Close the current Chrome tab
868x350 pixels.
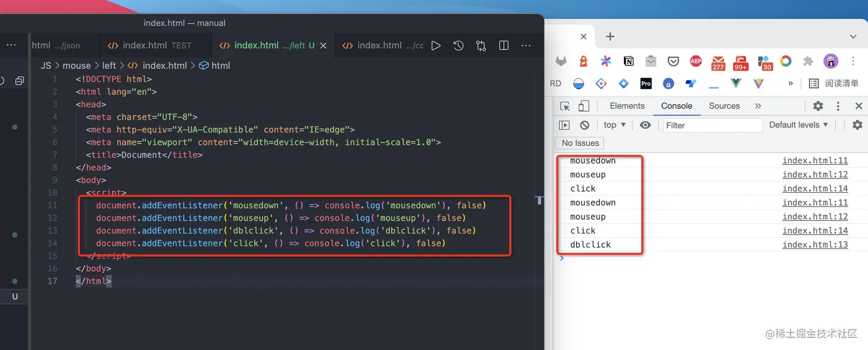(583, 37)
